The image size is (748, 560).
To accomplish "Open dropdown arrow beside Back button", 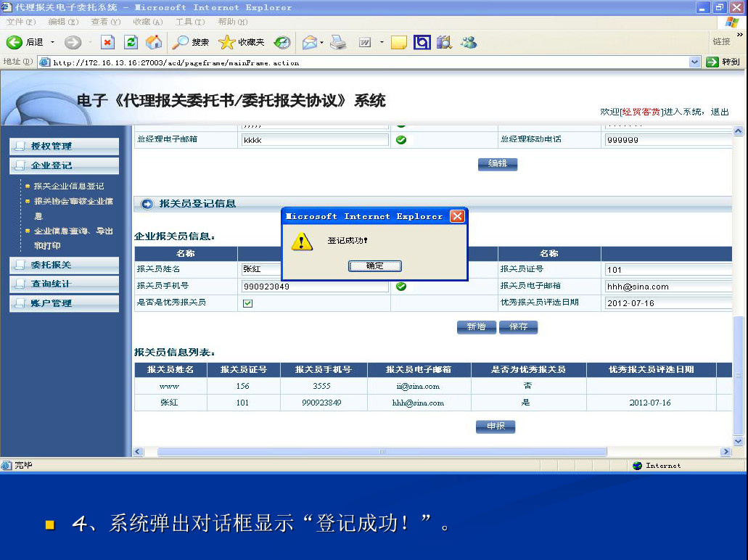I will click(x=52, y=43).
